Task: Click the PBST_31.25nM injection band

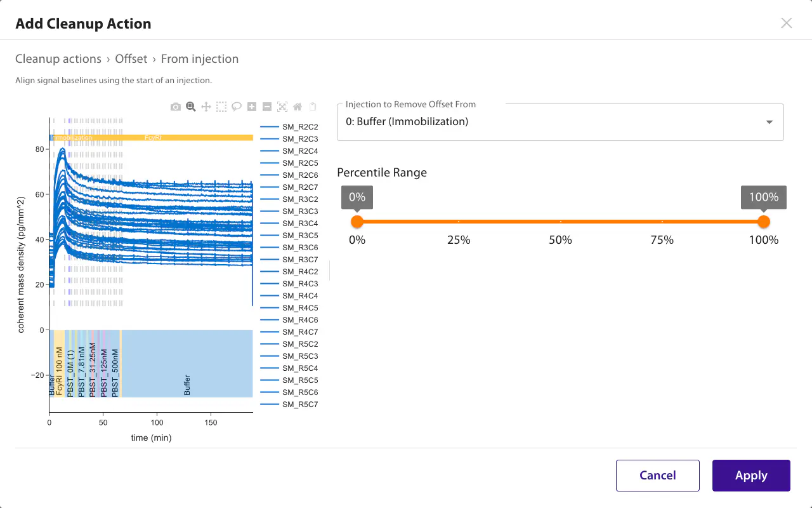Action: coord(93,364)
